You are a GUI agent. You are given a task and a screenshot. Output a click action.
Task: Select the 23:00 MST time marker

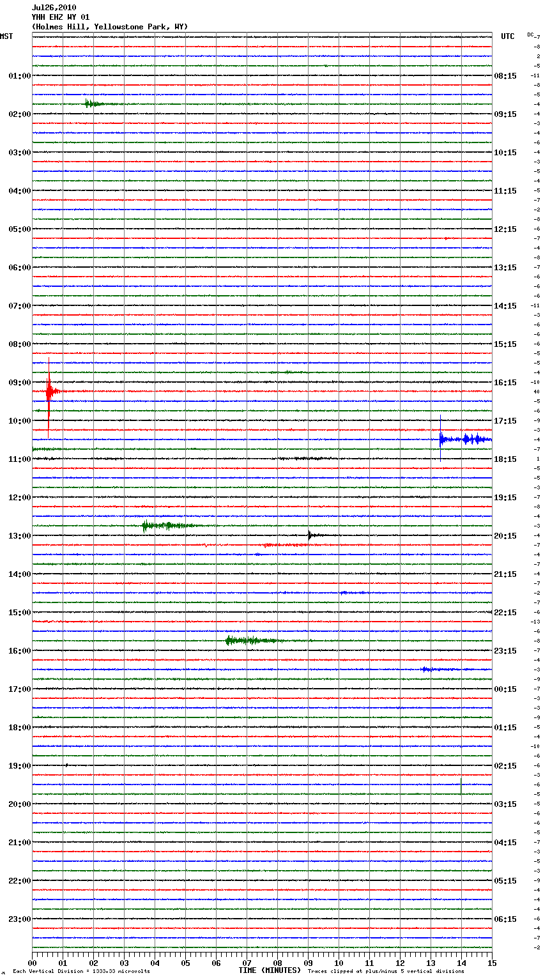[19, 919]
